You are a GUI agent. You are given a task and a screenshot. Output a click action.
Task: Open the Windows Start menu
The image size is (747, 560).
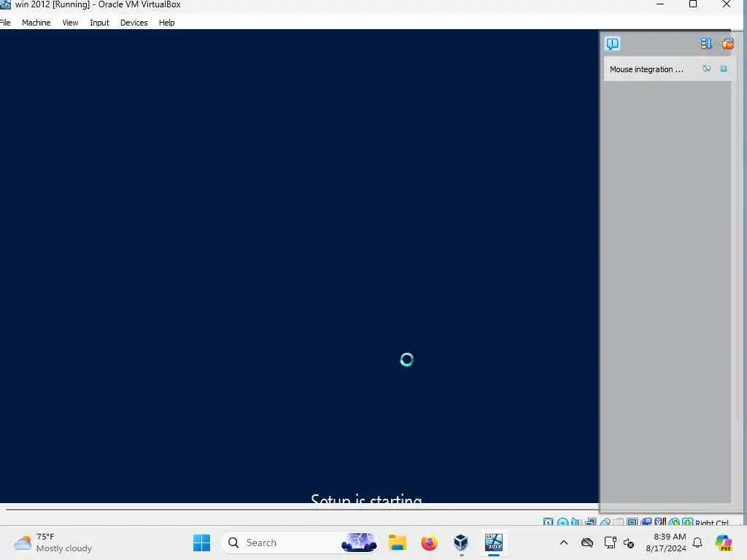click(x=201, y=542)
